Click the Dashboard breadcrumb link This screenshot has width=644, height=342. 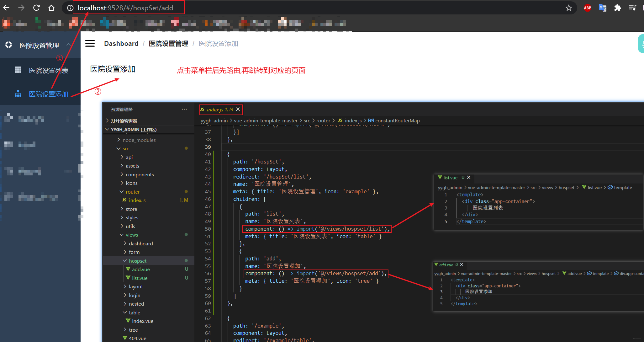[121, 44]
